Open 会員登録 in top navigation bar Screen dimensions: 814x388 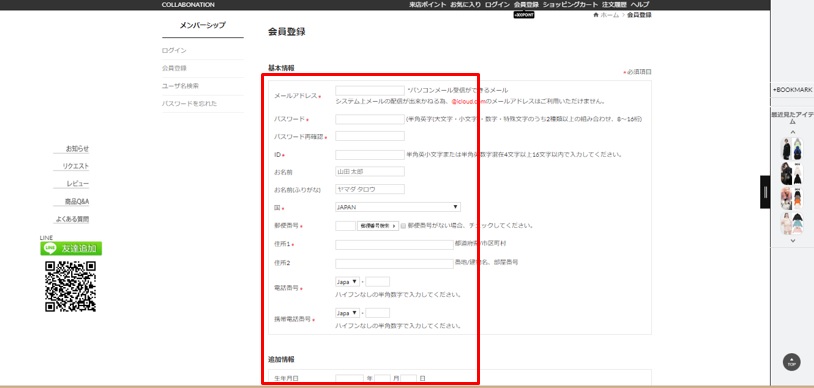(526, 5)
